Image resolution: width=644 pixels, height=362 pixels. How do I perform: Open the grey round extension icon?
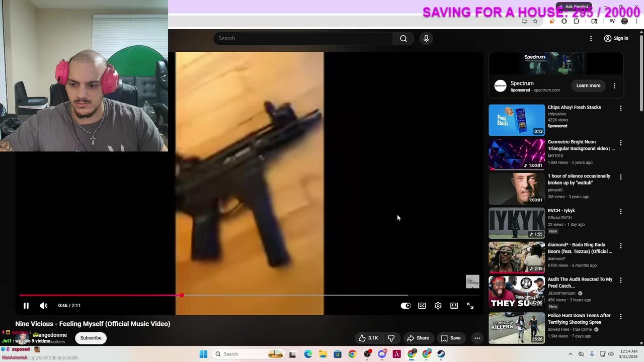[x=564, y=21]
